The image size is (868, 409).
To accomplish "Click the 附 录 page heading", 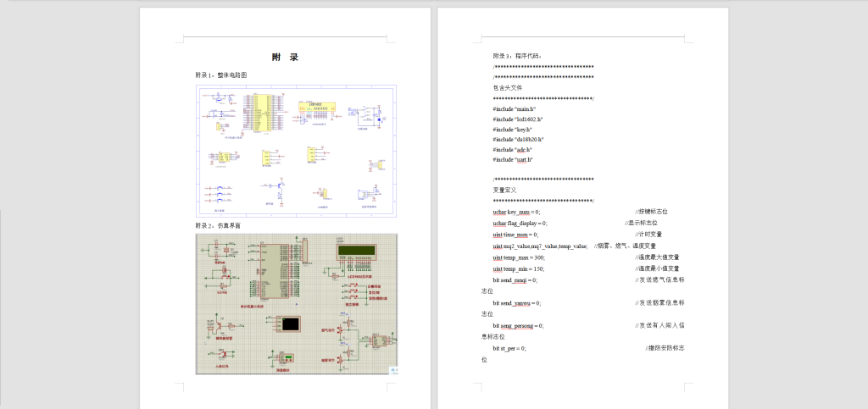I will click(x=285, y=57).
